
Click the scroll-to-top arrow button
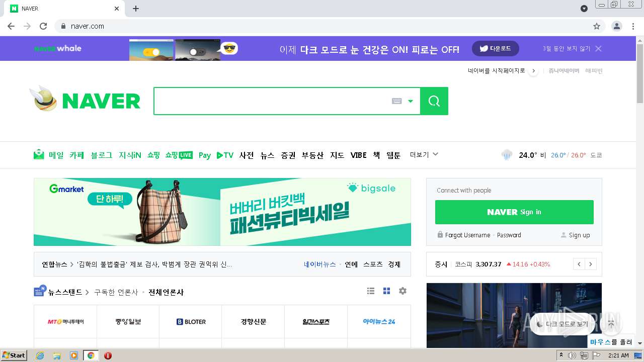[x=611, y=324]
